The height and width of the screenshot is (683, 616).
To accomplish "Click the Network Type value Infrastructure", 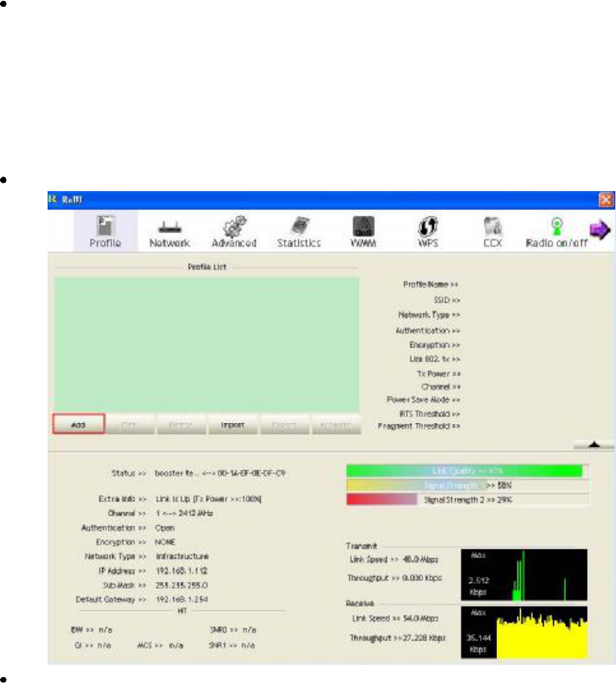I will pos(182,556).
